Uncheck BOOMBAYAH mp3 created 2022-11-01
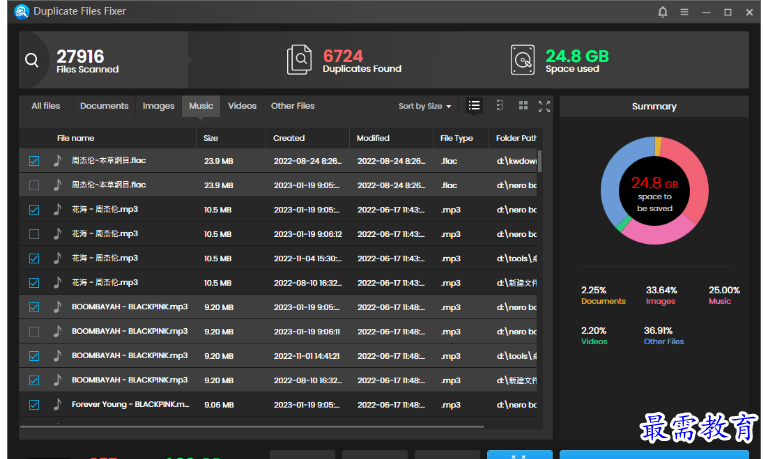764x459 pixels. tap(34, 356)
